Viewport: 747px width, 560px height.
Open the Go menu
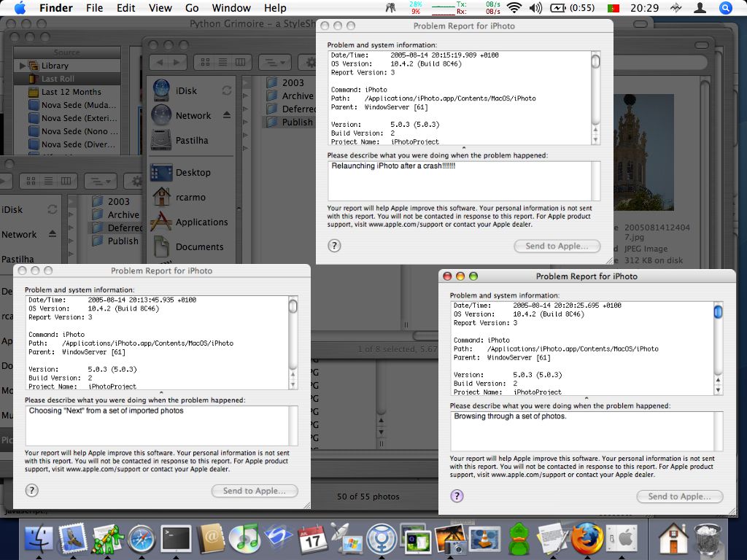click(x=192, y=8)
